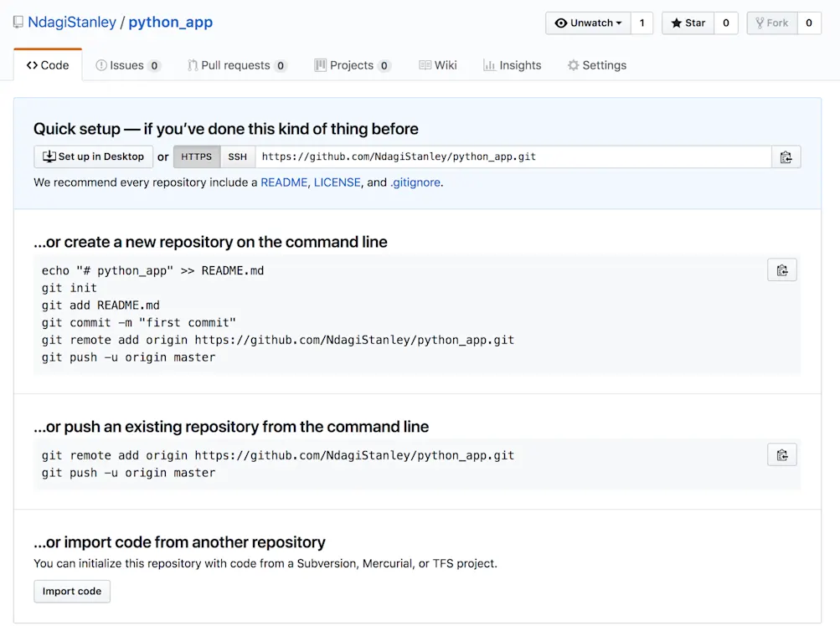Open the Wiki tab
This screenshot has height=631, width=840.
pyautogui.click(x=438, y=65)
